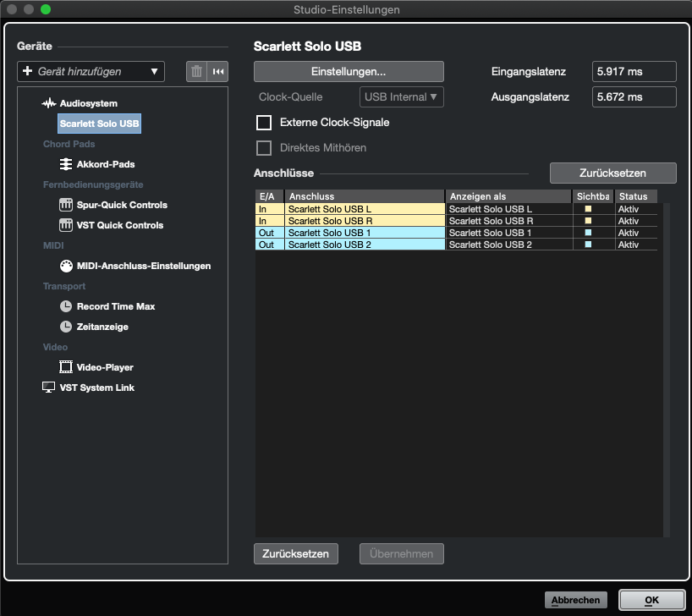
Task: Toggle Direktes Mithören checkbox
Action: [264, 148]
